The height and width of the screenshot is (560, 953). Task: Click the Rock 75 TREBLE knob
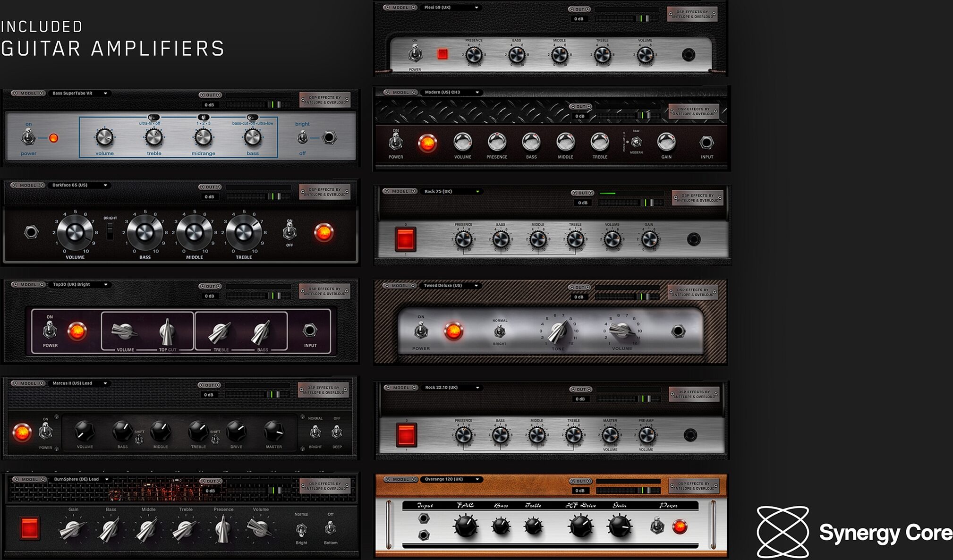(575, 239)
